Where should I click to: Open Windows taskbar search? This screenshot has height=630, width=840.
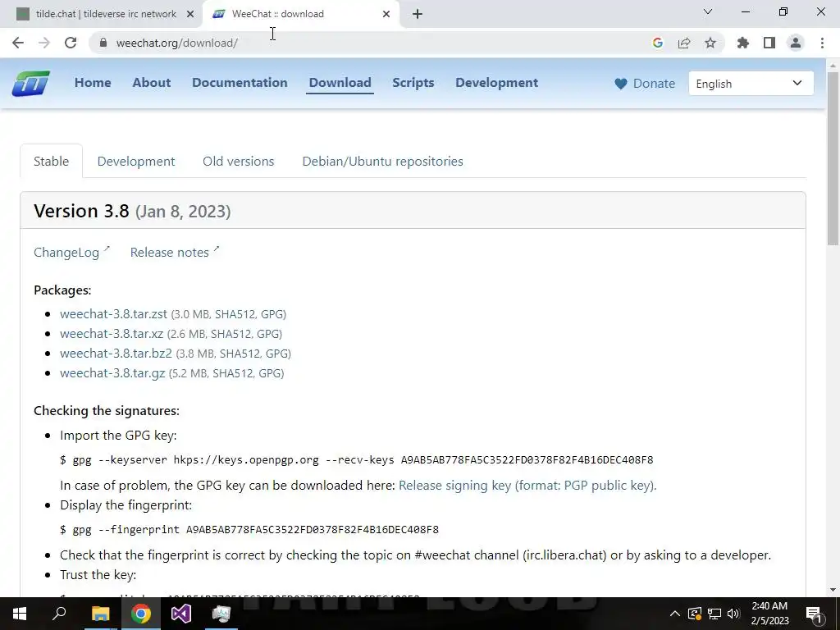[x=59, y=614]
